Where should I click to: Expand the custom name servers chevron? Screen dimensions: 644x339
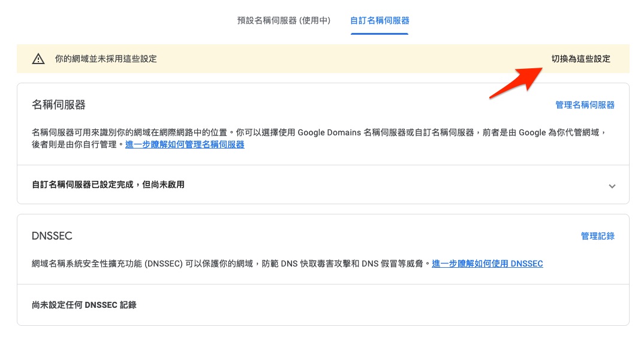(x=612, y=186)
